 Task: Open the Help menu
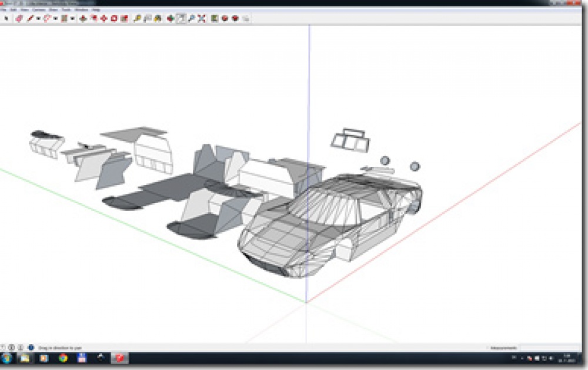pos(96,9)
